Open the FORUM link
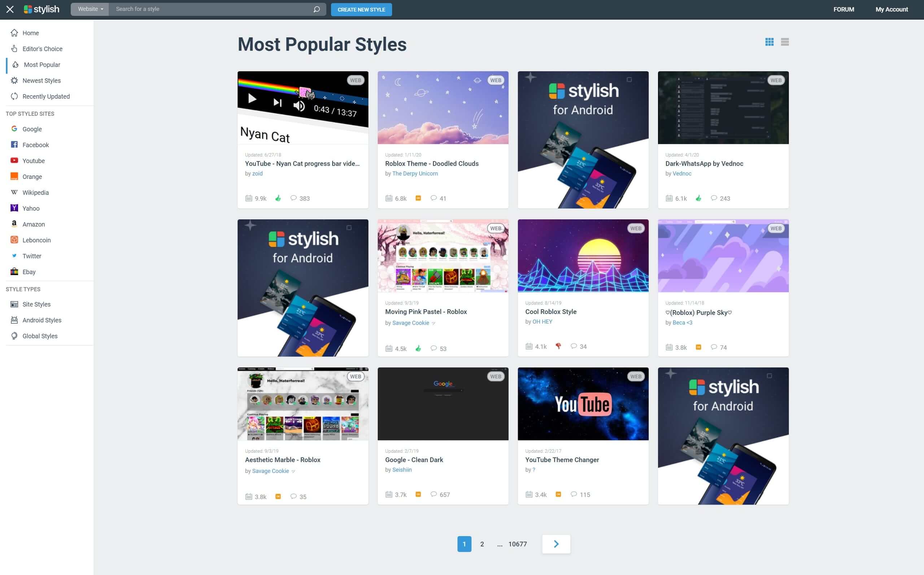The image size is (924, 575). 844,9
